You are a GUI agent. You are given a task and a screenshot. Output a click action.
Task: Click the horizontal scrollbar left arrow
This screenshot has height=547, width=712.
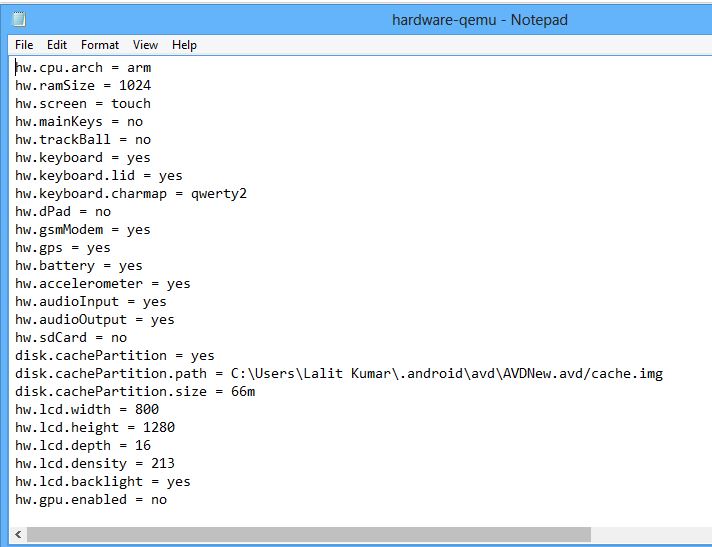click(x=16, y=536)
